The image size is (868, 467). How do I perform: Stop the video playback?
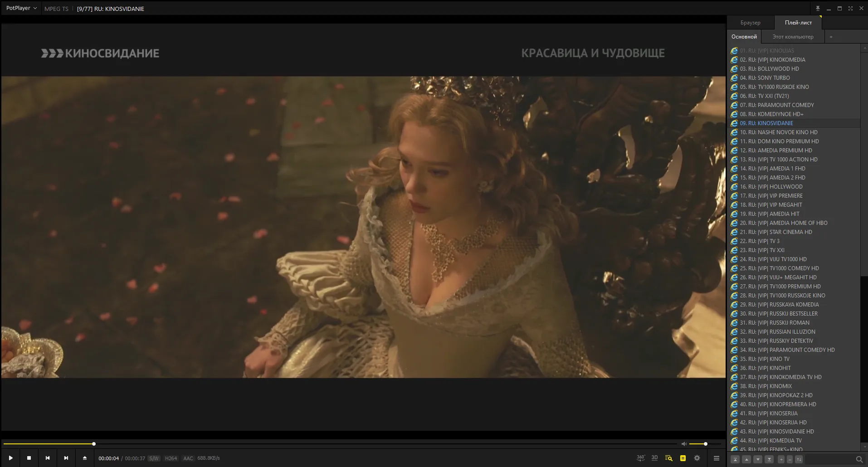[29, 458]
